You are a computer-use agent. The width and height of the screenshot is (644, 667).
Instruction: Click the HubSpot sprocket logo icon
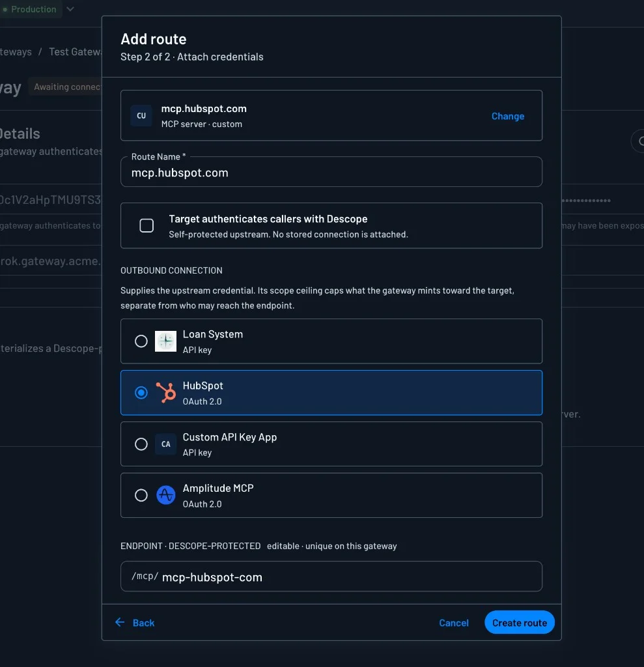[x=165, y=393]
